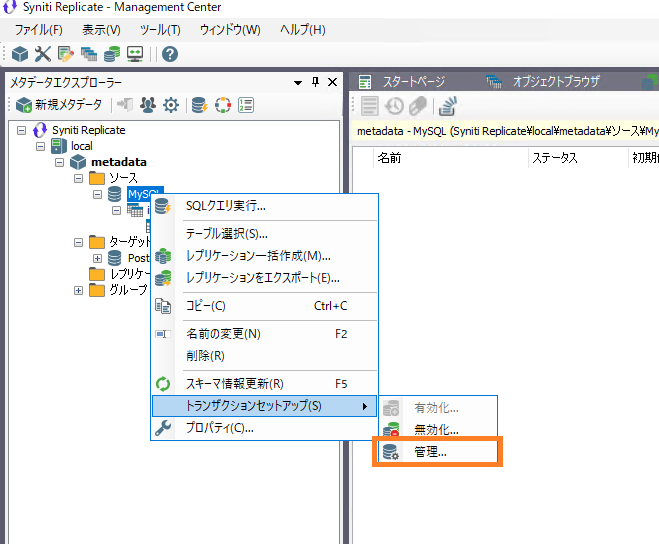Image resolution: width=659 pixels, height=544 pixels.
Task: Open トランザクションセットアップ(S) submenu
Action: pos(265,406)
